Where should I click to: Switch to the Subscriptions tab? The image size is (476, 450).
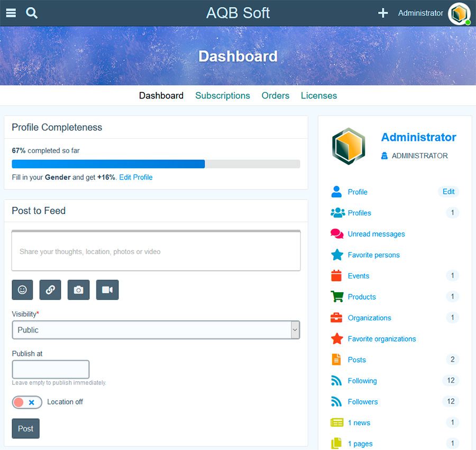coord(223,96)
